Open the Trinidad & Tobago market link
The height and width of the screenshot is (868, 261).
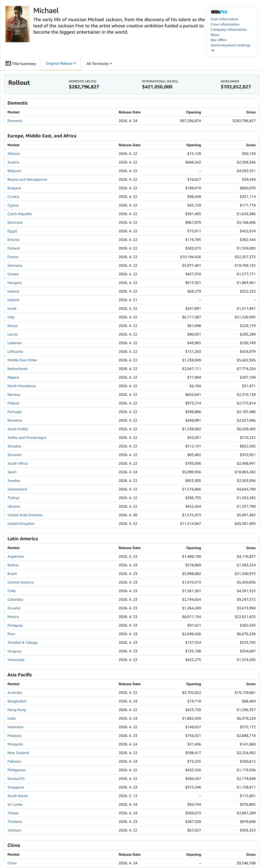point(23,642)
